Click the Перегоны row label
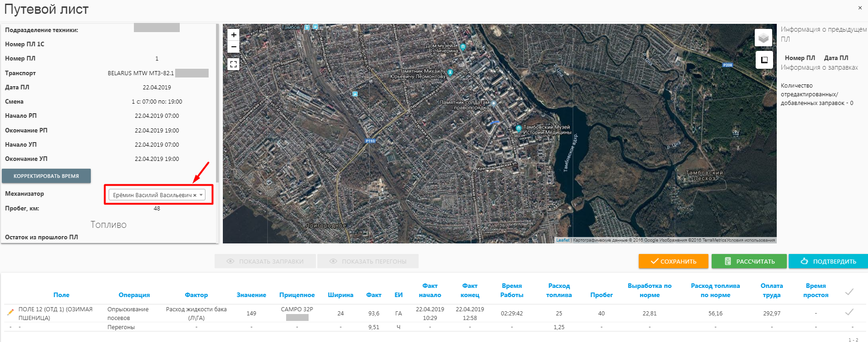Image resolution: width=868 pixels, height=342 pixels. click(121, 327)
